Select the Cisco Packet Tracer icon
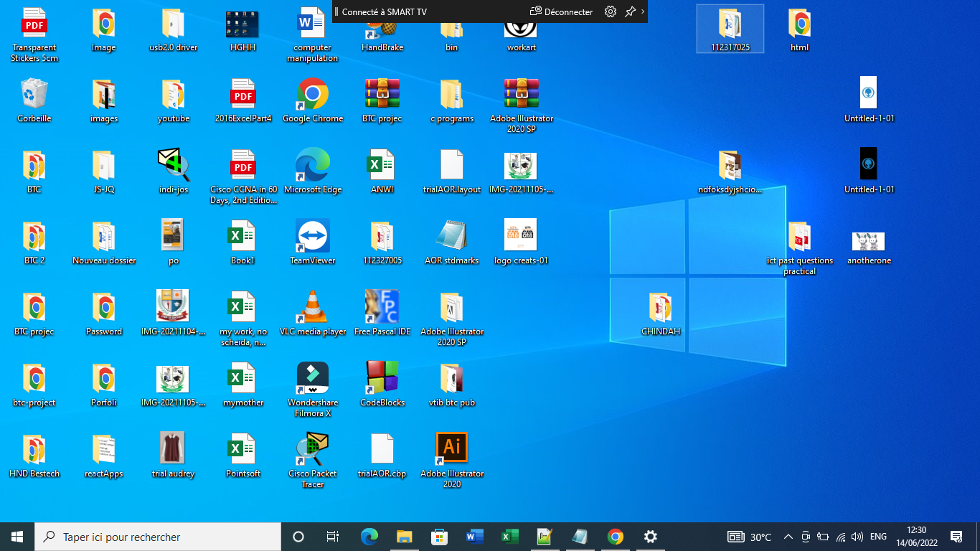This screenshot has width=980, height=551. [312, 449]
